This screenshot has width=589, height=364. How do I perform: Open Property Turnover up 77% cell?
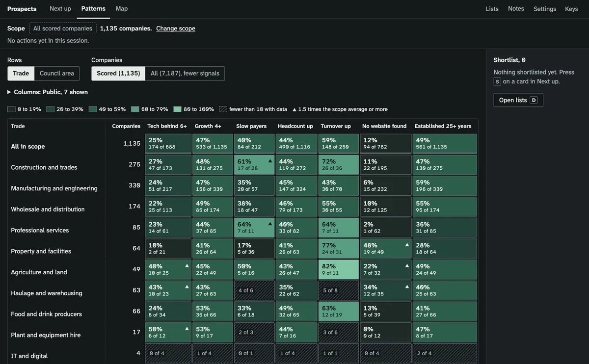[339, 249]
